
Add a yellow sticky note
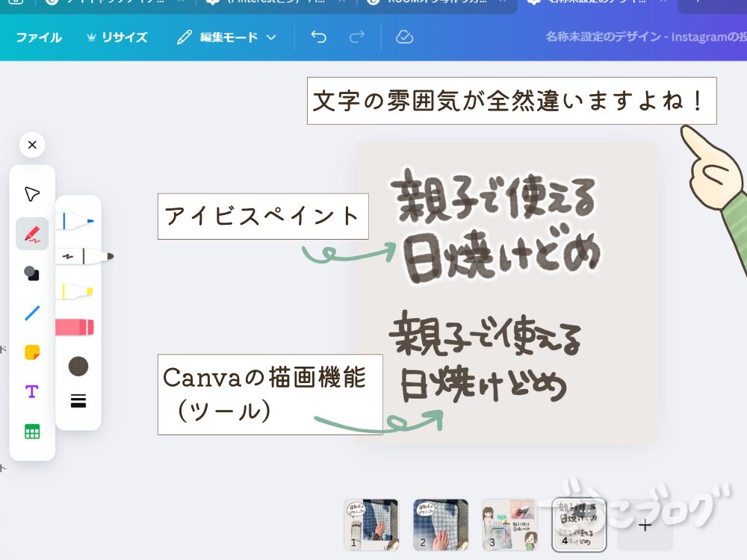pos(32,352)
